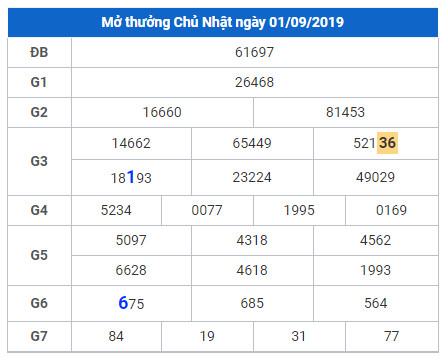Select the G7 row label
Viewport: 447px width, 360px height.
[39, 336]
